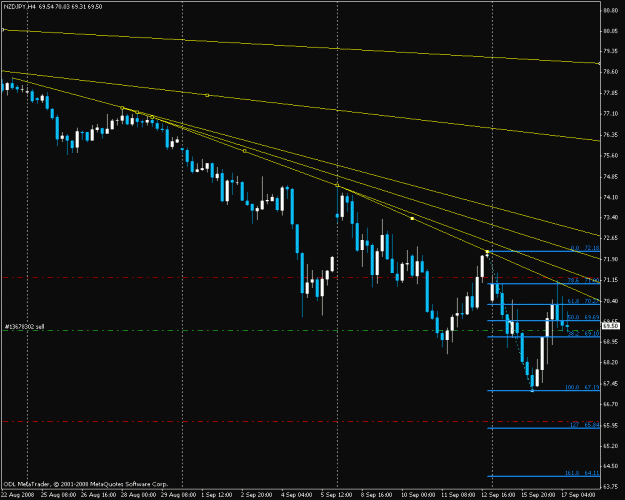The width and height of the screenshot is (625, 500).
Task: Click price scale value 78.60
Action: point(611,72)
